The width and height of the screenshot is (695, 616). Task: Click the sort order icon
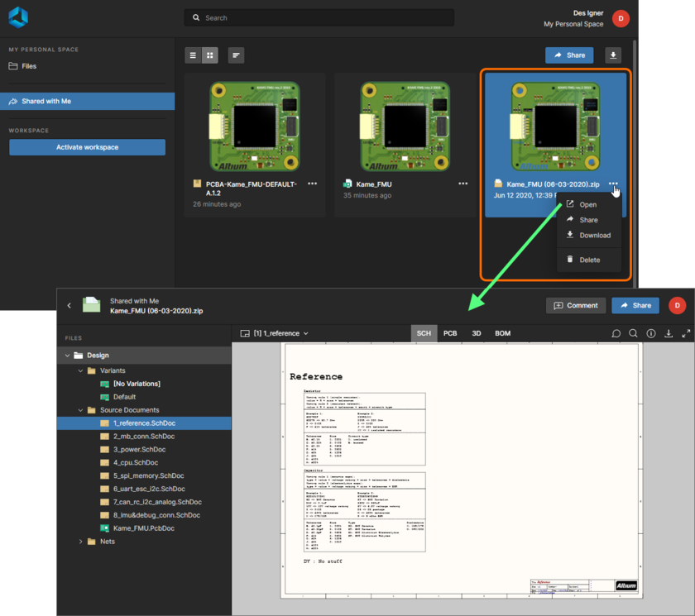tap(236, 55)
